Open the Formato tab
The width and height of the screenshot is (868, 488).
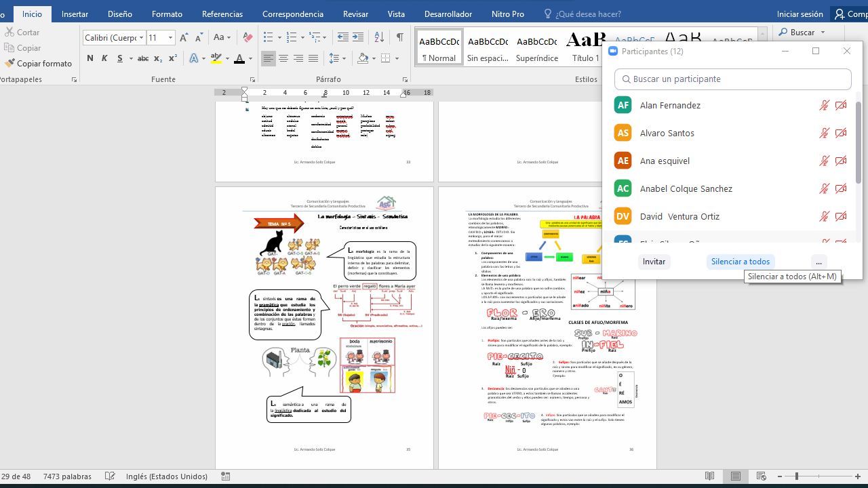click(167, 14)
